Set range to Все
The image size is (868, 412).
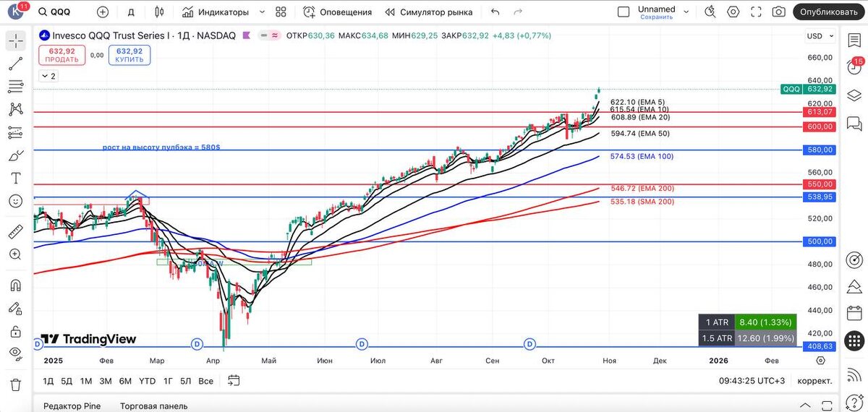(x=205, y=380)
